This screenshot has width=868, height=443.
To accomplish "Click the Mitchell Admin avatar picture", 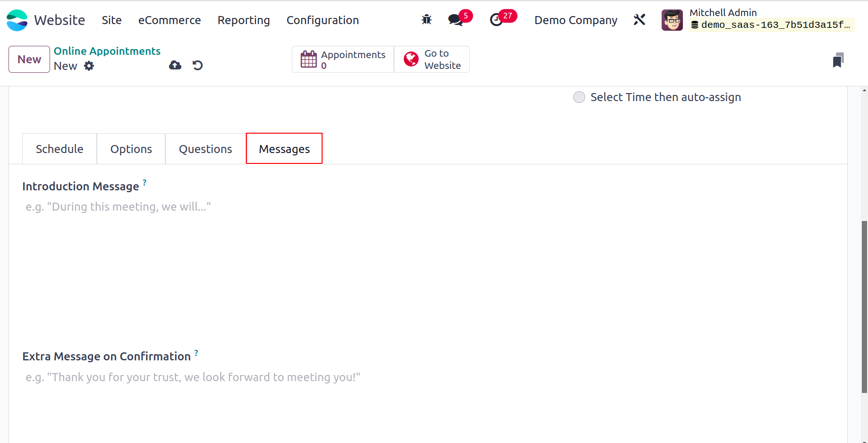I will (672, 20).
